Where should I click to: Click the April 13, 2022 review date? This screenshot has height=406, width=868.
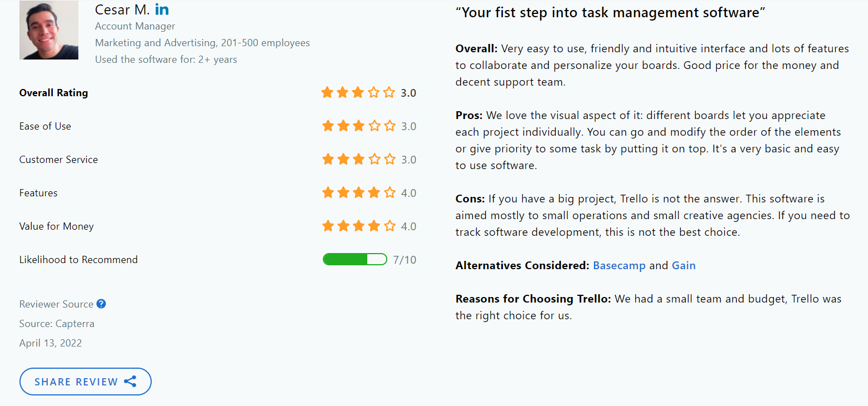coord(50,343)
